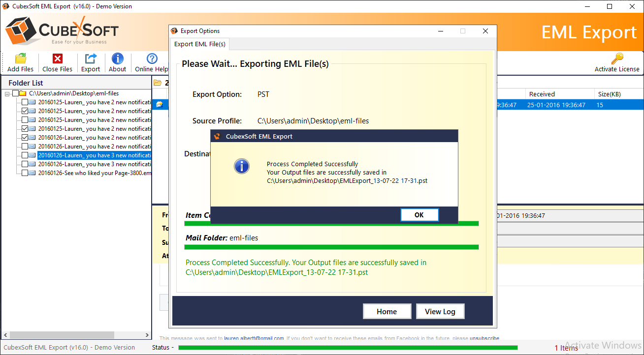This screenshot has width=644, height=355.
Task: Click the lauren.albertt@gmail.com email link
Action: click(254, 338)
